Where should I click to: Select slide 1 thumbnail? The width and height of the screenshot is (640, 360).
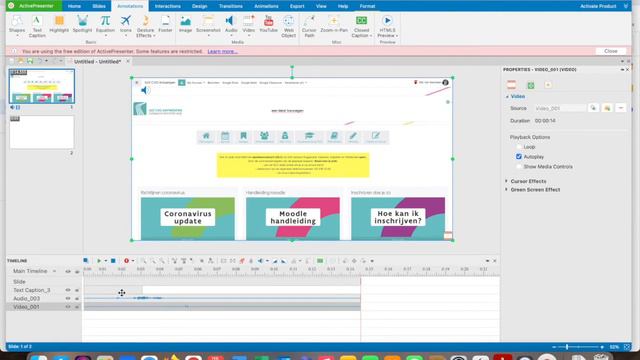(42, 86)
